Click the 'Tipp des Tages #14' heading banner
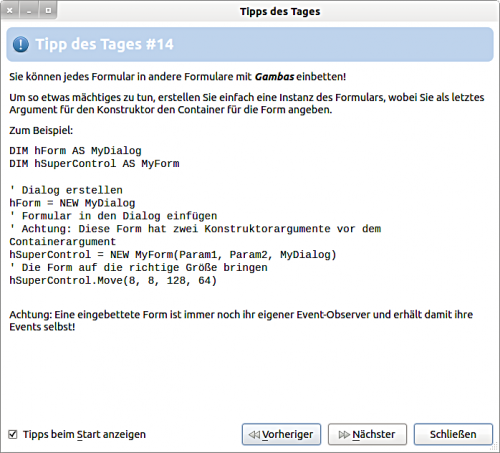The width and height of the screenshot is (500, 453). click(x=250, y=44)
